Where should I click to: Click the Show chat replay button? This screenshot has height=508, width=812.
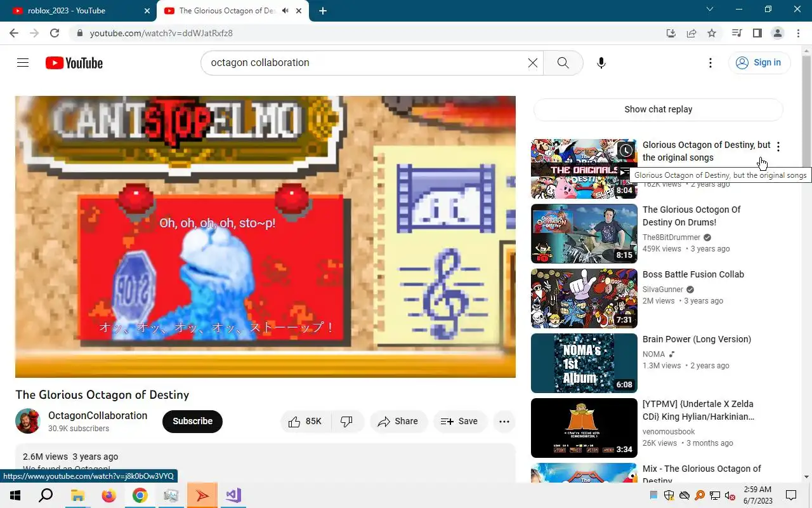658,109
